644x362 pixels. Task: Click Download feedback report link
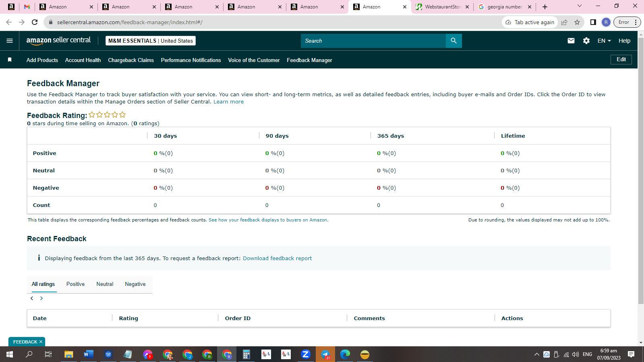[277, 259]
